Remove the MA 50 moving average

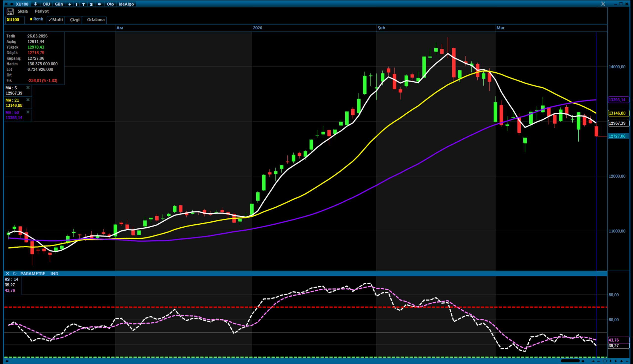click(28, 112)
